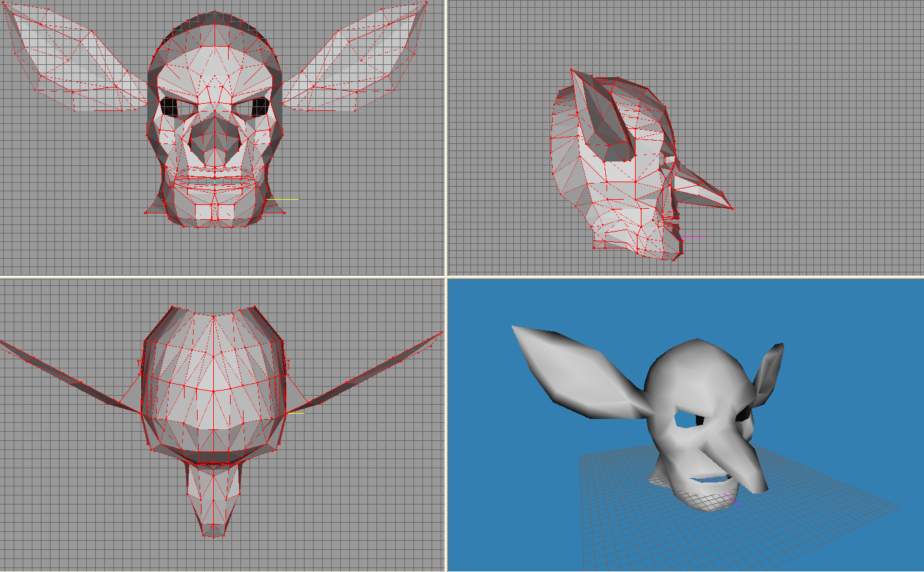Click the pointed nose tip in side view
Viewport: 924px width, 572px height.
tap(729, 206)
